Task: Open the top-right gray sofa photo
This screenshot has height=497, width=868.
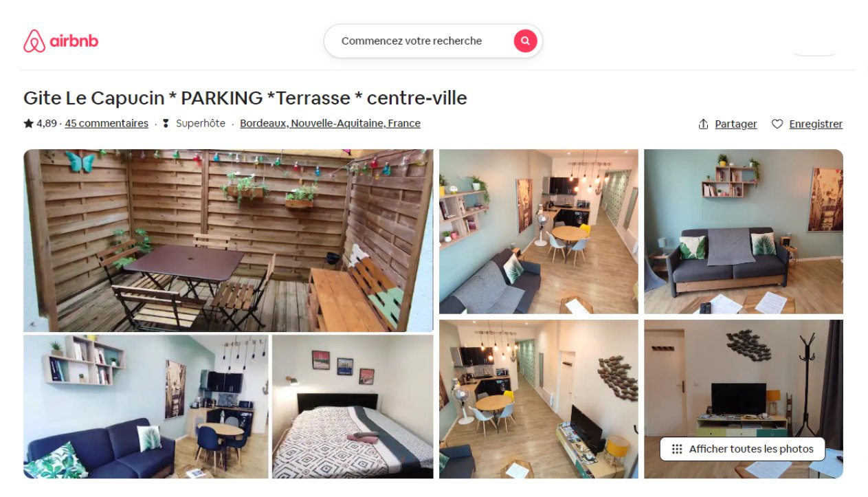Action: 744,232
